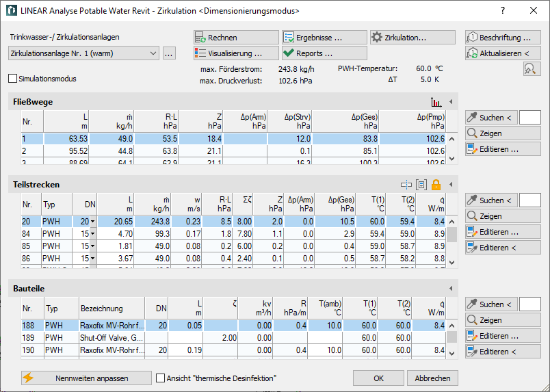Click Teilstrecken split-section icon

[x=406, y=185]
